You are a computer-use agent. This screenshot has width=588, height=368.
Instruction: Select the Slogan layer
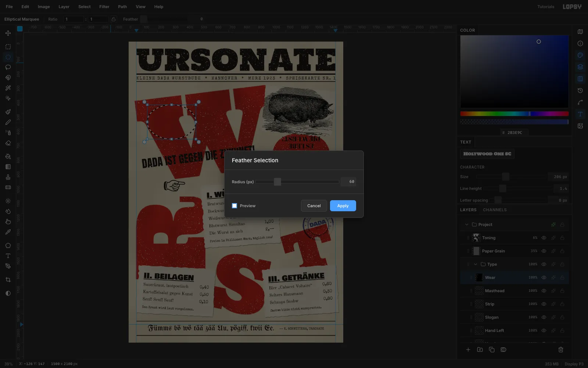coord(514,317)
